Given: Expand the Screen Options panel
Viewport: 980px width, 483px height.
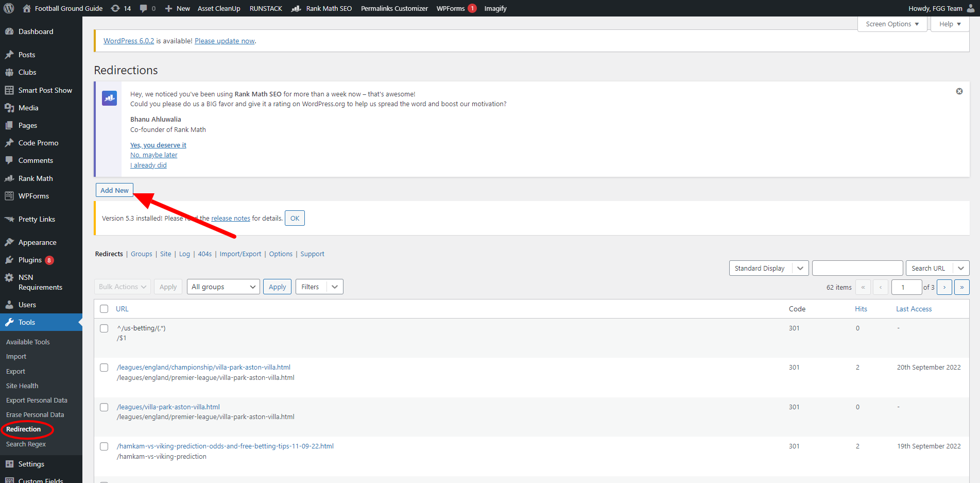Looking at the screenshot, I should 892,24.
